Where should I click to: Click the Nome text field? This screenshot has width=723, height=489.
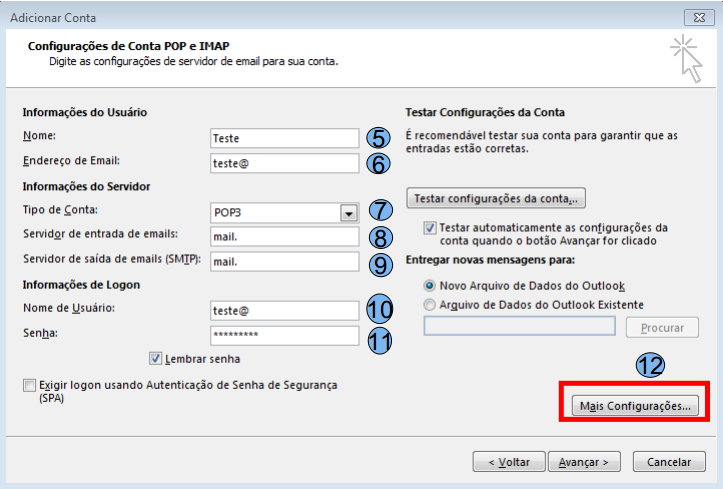click(x=284, y=138)
